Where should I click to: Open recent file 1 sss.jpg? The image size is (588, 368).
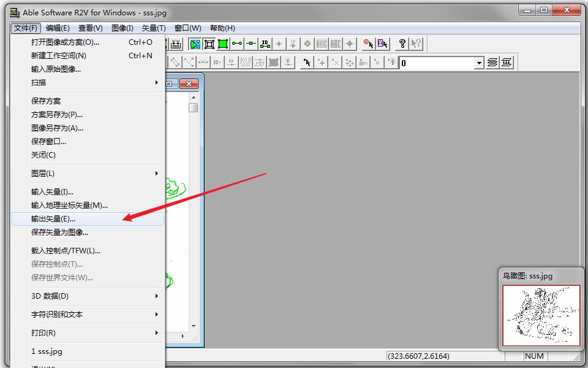pyautogui.click(x=47, y=351)
